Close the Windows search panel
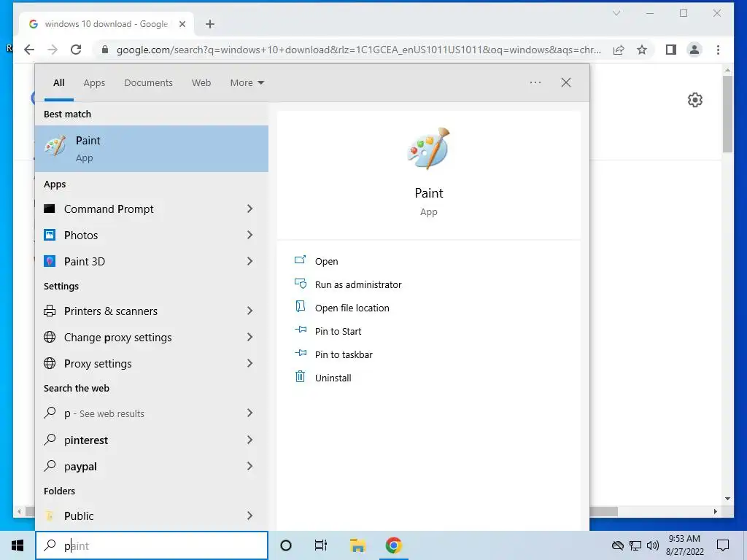This screenshot has width=747, height=560. pyautogui.click(x=566, y=82)
